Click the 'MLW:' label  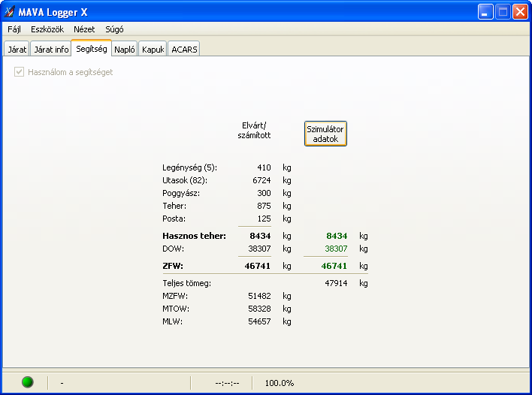pyautogui.click(x=172, y=321)
